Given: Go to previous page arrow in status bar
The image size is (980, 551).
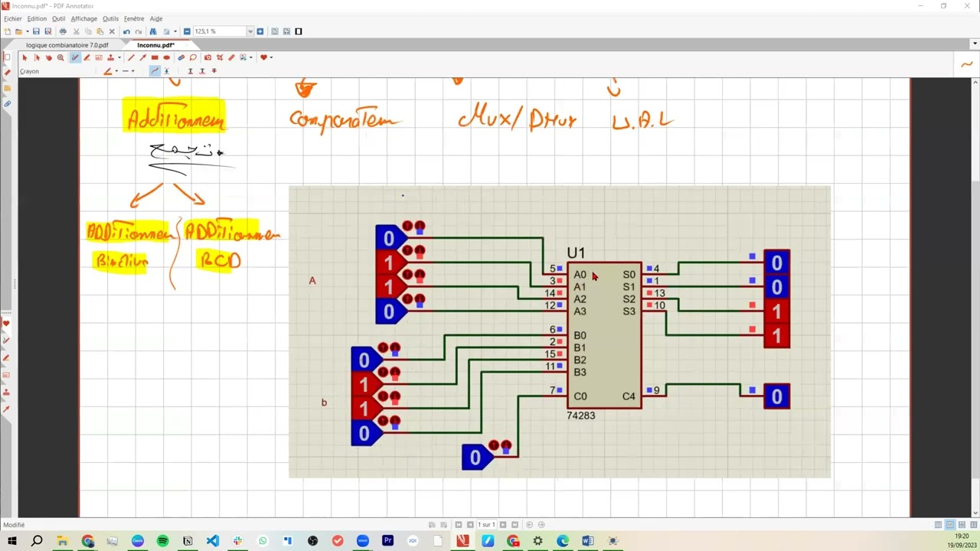Looking at the screenshot, I should (470, 525).
